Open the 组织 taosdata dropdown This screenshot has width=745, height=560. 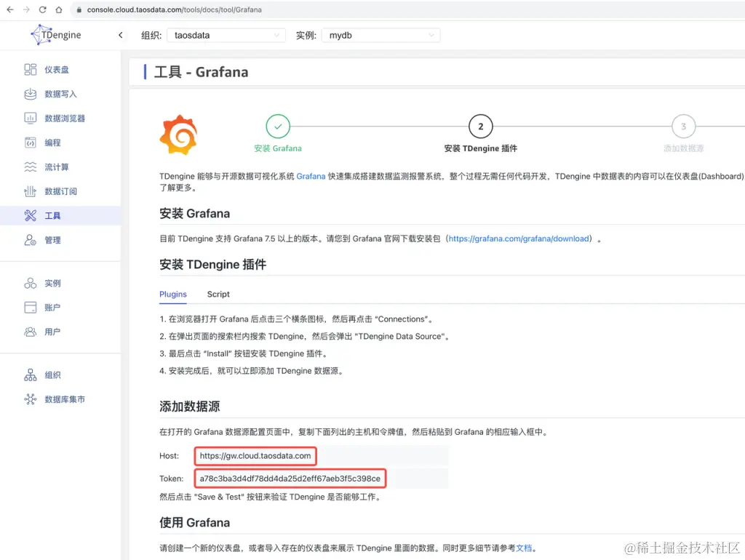point(226,34)
